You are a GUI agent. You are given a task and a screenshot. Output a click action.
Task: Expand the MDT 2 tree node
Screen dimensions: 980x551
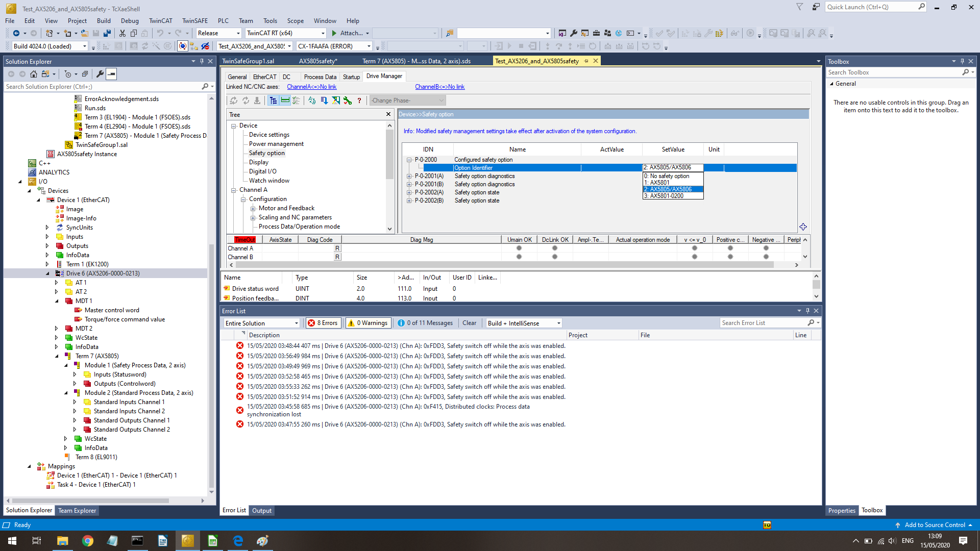click(57, 329)
